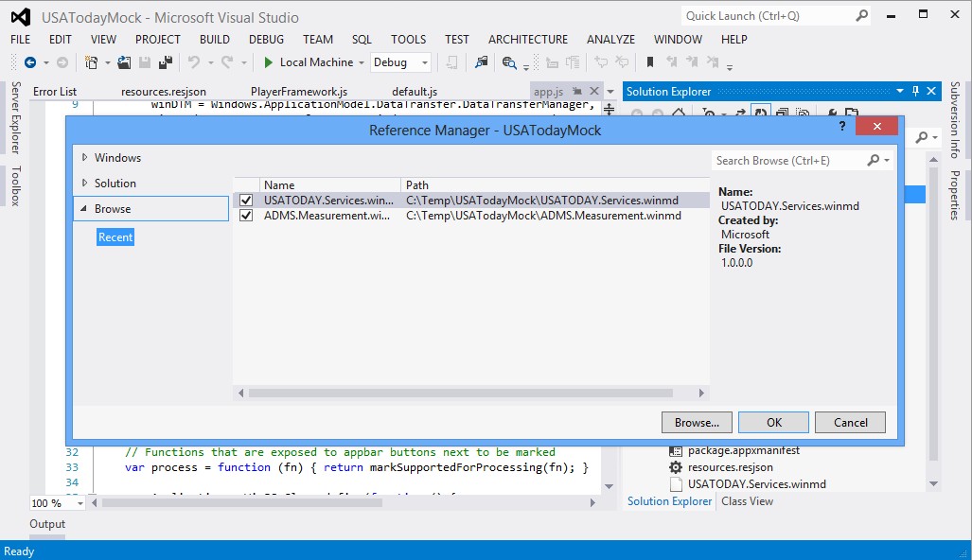
Task: Select the Undo icon on the toolbar
Action: tap(193, 62)
